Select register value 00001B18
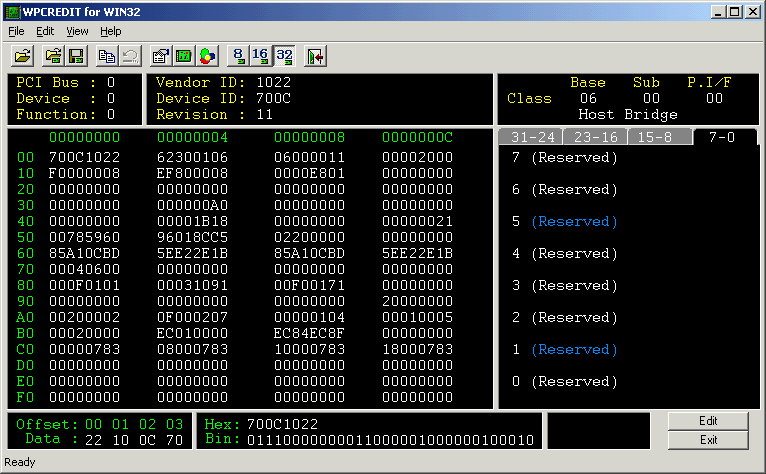The height and width of the screenshot is (474, 766). click(192, 221)
